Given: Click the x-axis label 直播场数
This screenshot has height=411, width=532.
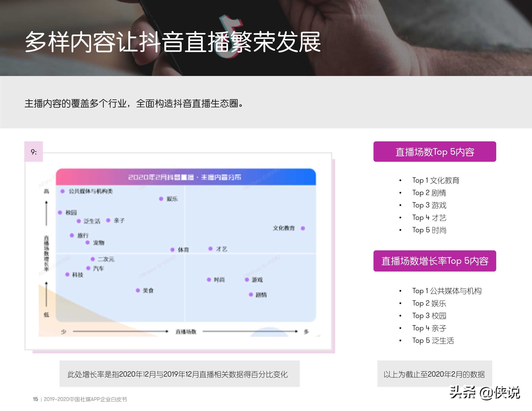Looking at the screenshot, I should tap(186, 332).
